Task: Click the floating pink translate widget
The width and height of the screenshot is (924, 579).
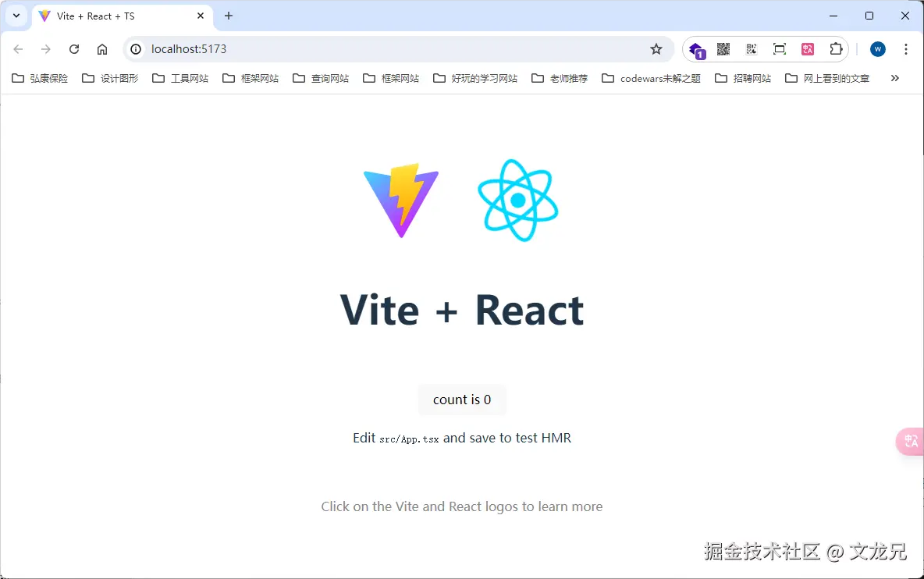Action: click(911, 441)
